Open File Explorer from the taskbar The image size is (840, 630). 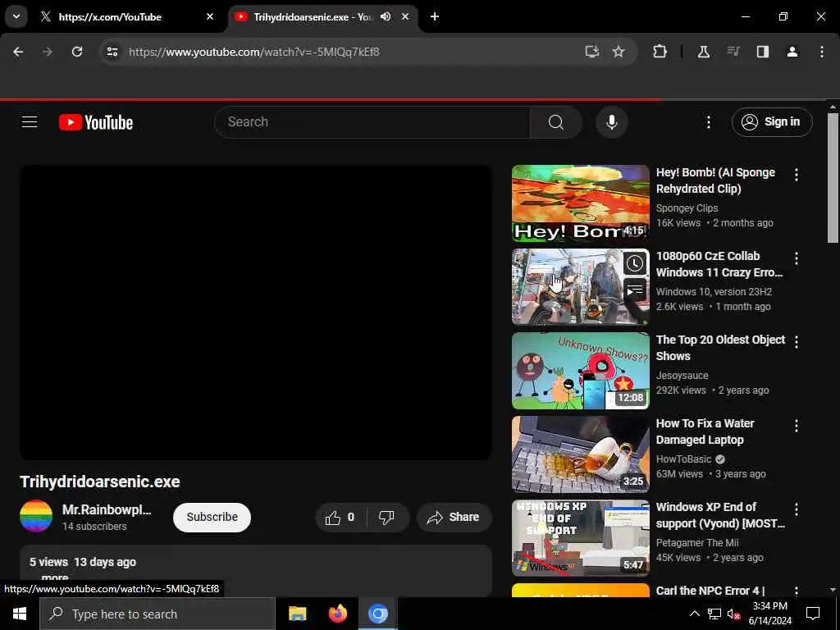tap(297, 614)
